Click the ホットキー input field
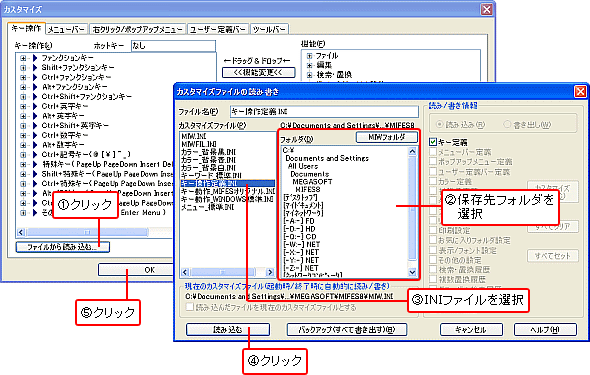 click(x=173, y=46)
